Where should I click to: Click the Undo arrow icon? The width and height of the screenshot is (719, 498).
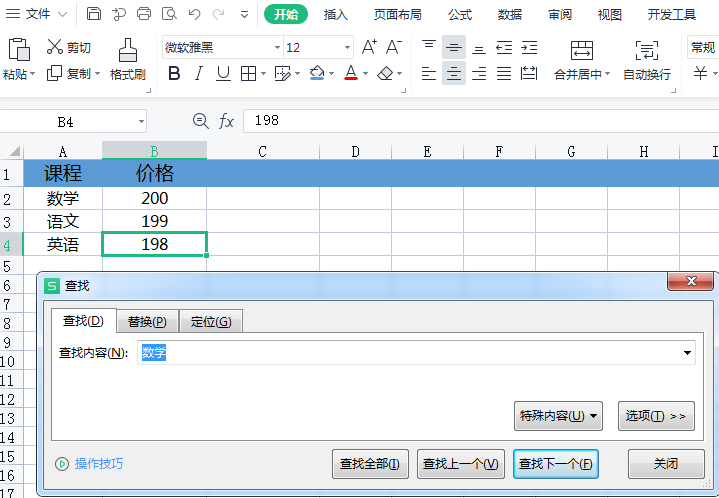[x=194, y=14]
